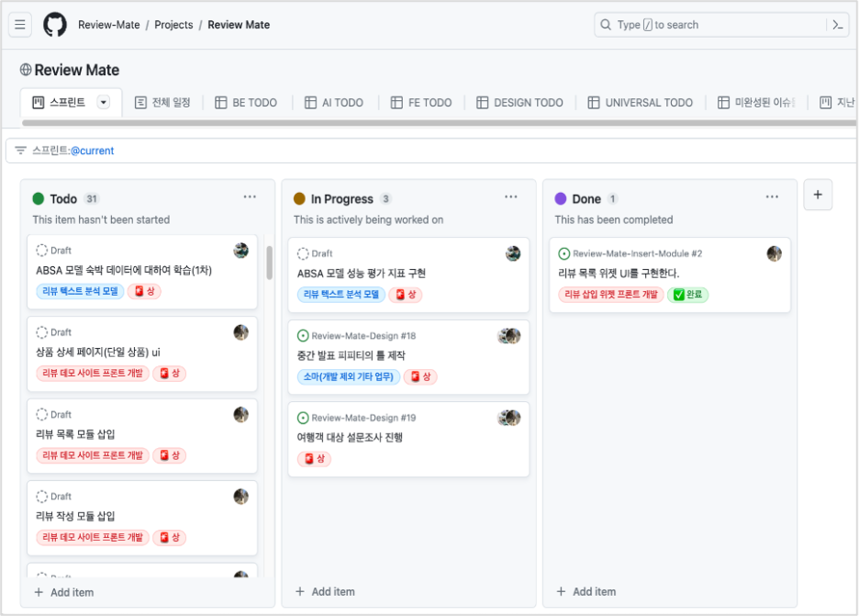Open the In Progress column options menu
Viewport: 859px width, 616px height.
[511, 197]
